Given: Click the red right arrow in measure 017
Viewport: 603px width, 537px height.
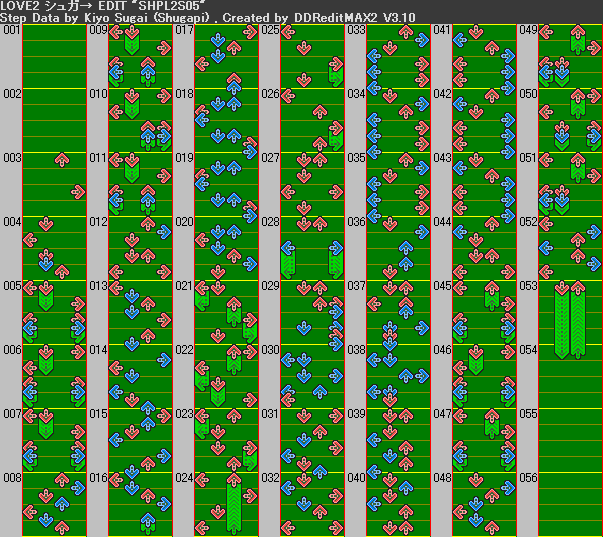Looking at the screenshot, I should click(250, 32).
